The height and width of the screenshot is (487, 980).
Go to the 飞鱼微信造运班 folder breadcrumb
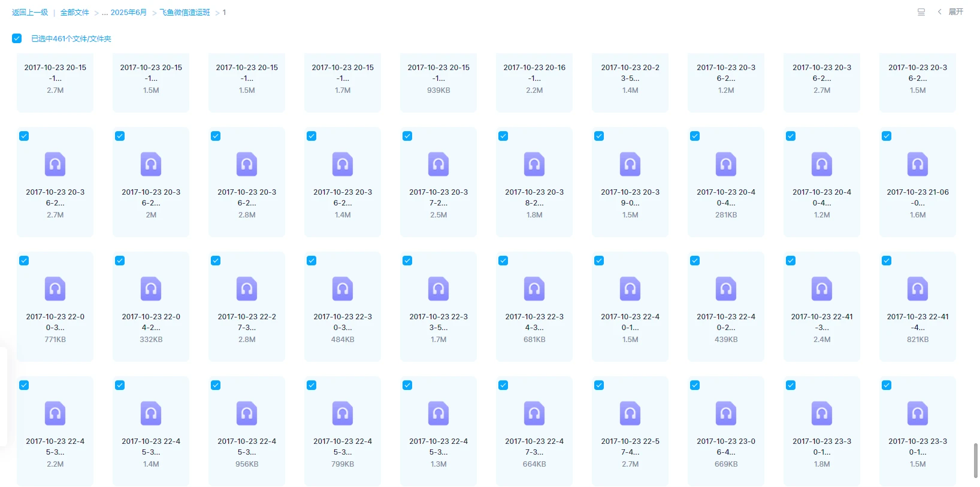(184, 13)
